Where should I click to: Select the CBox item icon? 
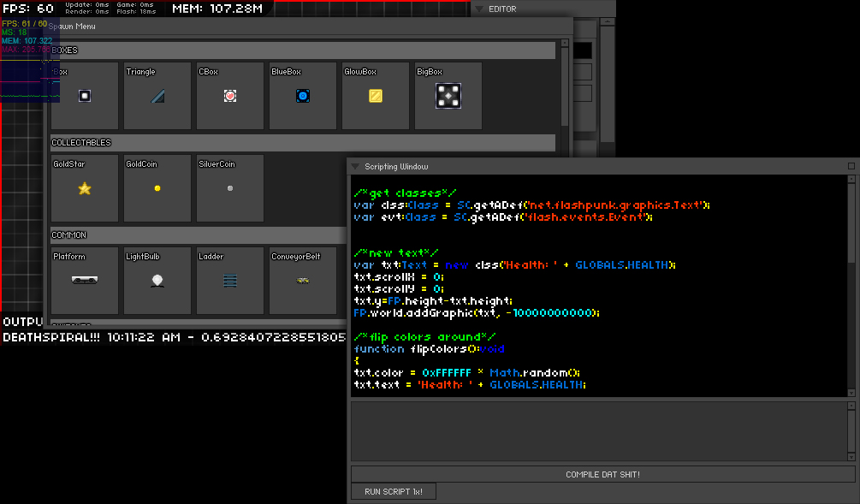pyautogui.click(x=229, y=96)
